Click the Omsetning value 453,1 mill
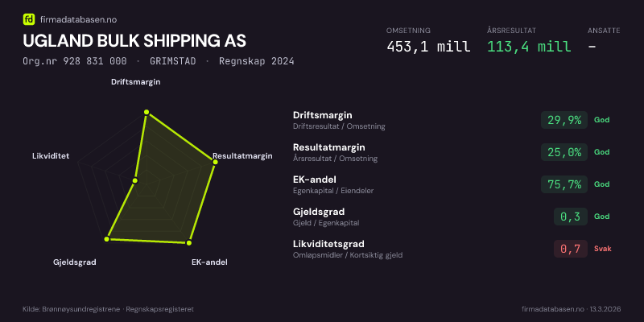Image resolution: width=644 pixels, height=322 pixels. click(x=427, y=46)
